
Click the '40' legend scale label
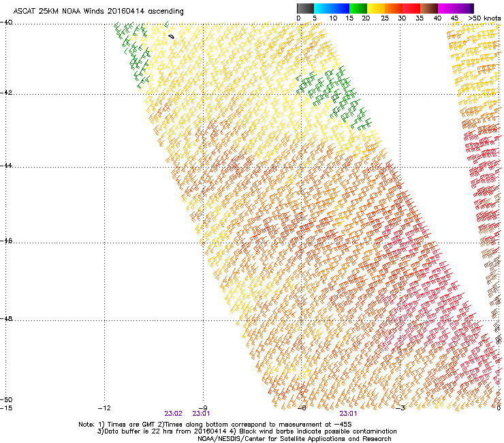click(437, 18)
